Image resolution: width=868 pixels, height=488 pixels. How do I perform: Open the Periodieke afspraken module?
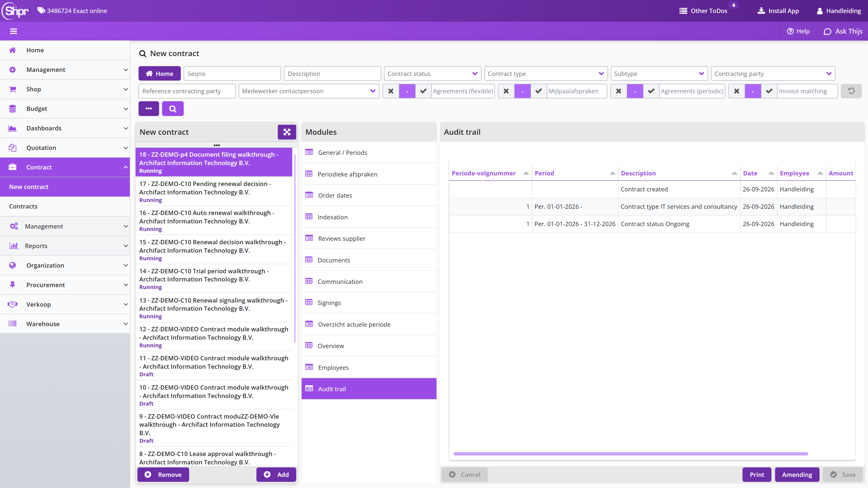(x=369, y=174)
